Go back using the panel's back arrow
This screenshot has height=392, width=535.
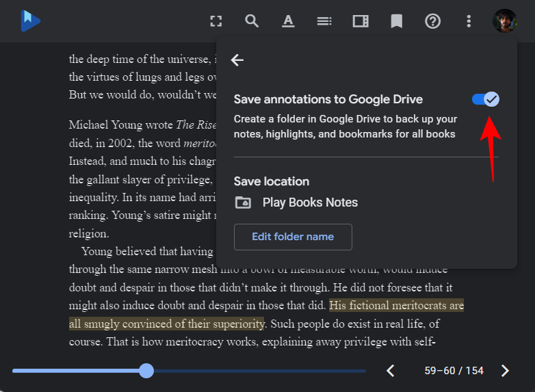pyautogui.click(x=237, y=60)
